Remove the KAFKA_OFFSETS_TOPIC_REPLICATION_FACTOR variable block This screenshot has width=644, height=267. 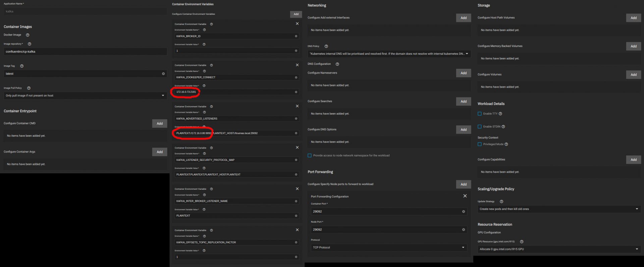[x=297, y=230]
